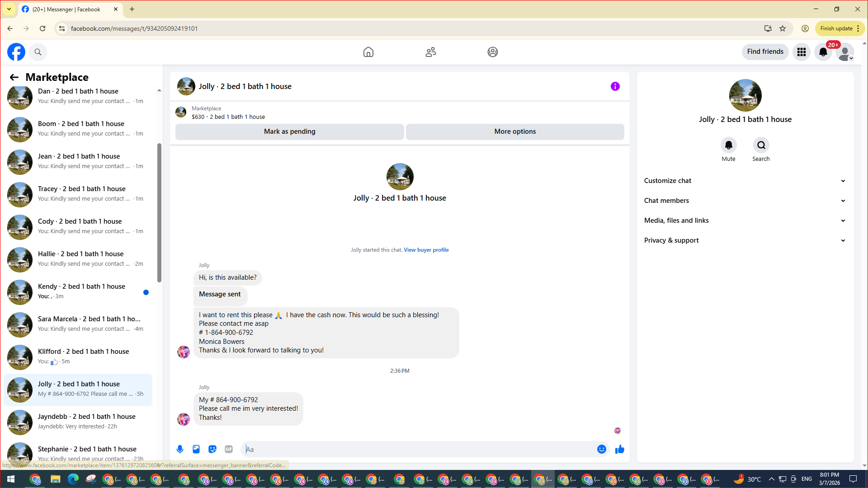Attach a photo file icon
The height and width of the screenshot is (488, 868).
pos(196,449)
